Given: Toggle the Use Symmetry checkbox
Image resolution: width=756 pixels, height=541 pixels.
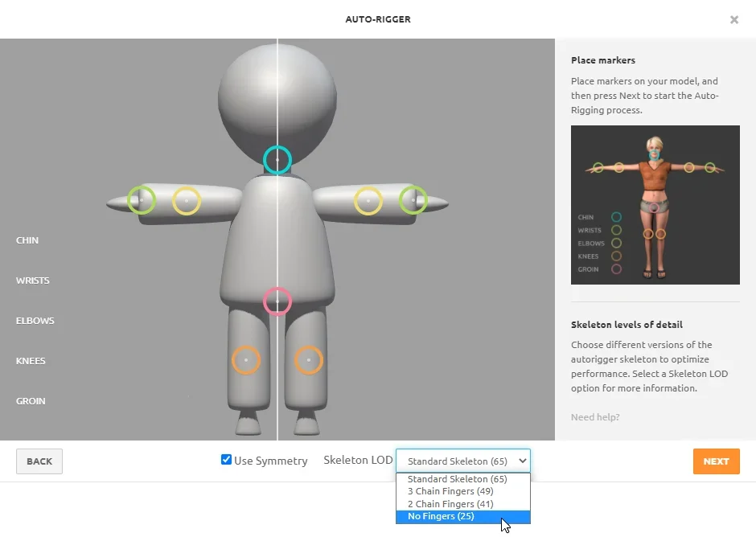Looking at the screenshot, I should coord(226,460).
